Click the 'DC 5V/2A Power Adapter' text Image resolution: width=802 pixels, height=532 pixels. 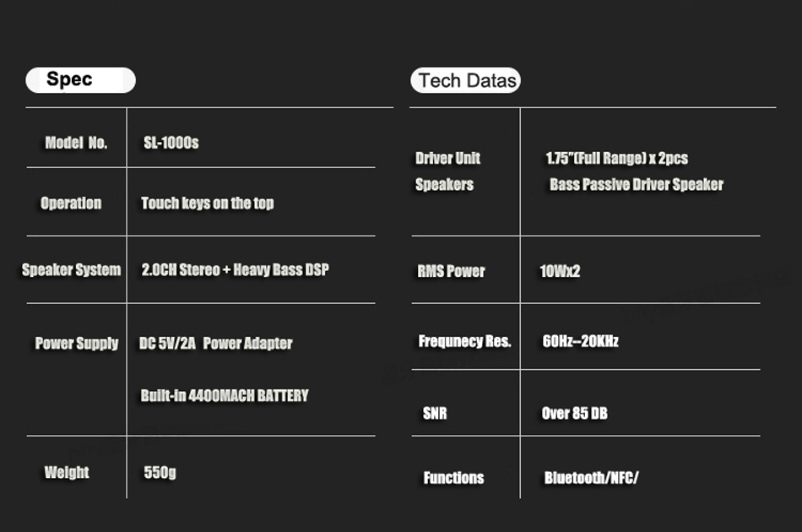point(215,343)
